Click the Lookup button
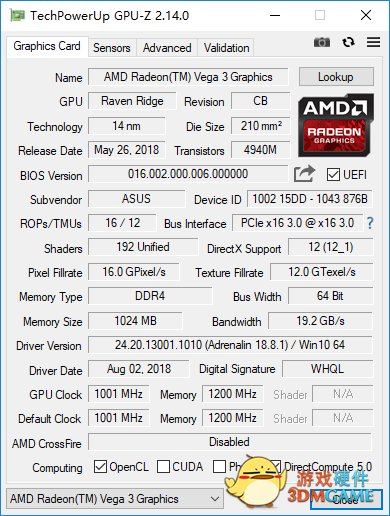 coord(336,77)
